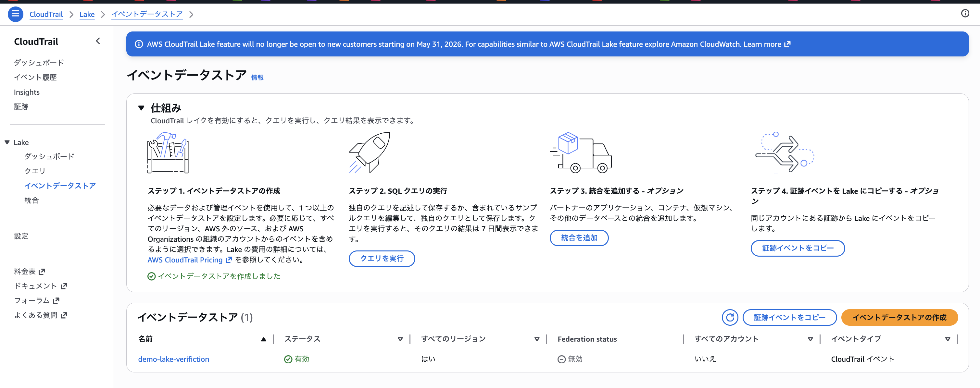
Task: Click the external link icon next to ドキュメント
Action: pyautogui.click(x=64, y=286)
